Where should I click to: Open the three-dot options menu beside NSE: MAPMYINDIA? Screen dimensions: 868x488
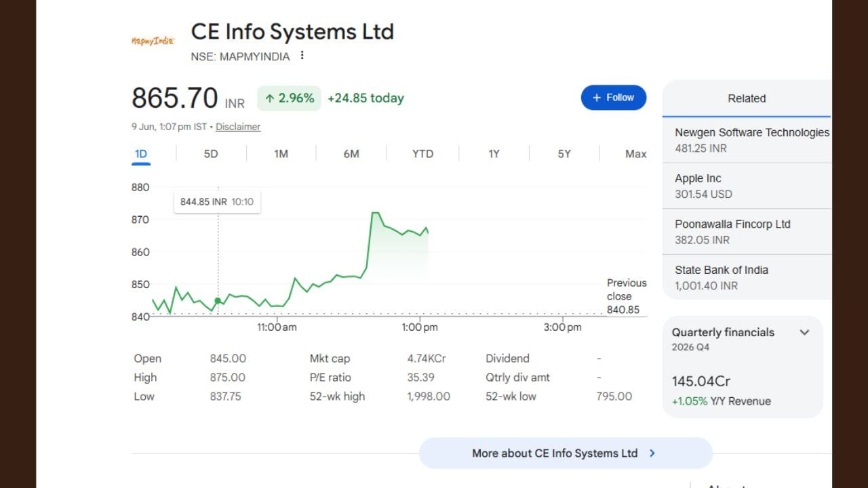302,56
